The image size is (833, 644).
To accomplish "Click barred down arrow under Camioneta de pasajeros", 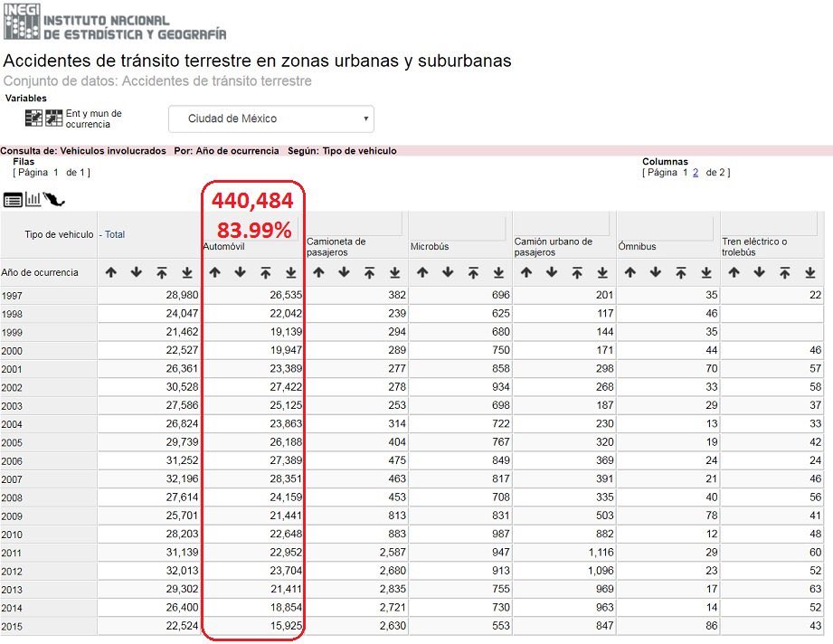I will coord(394,272).
